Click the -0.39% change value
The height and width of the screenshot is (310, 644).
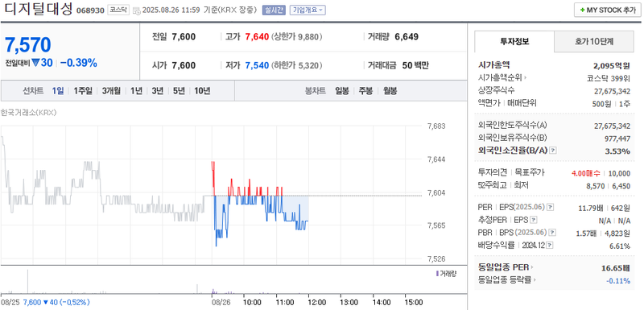78,63
